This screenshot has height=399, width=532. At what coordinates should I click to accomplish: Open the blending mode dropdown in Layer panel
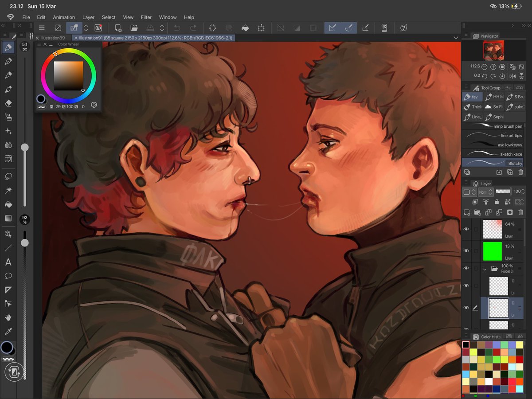[x=485, y=192]
